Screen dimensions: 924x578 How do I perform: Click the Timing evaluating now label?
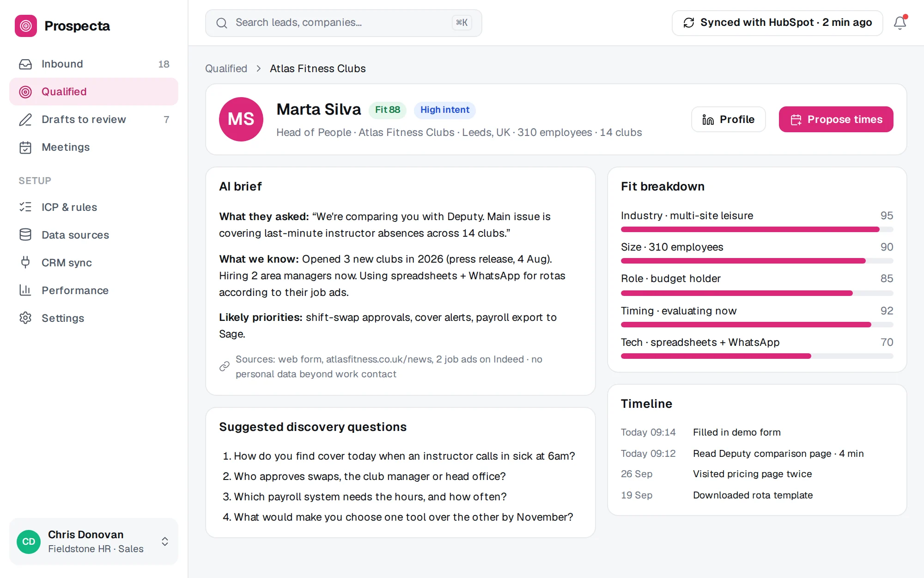click(x=679, y=311)
